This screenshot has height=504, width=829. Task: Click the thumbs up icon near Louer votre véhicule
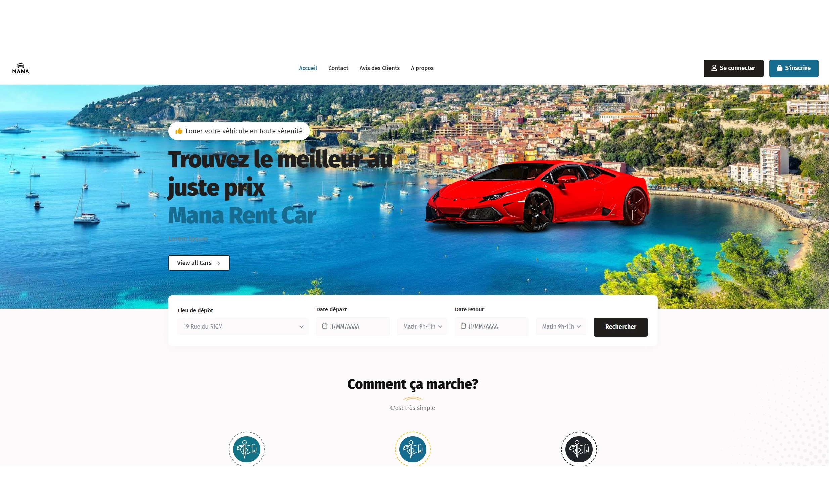(x=179, y=130)
